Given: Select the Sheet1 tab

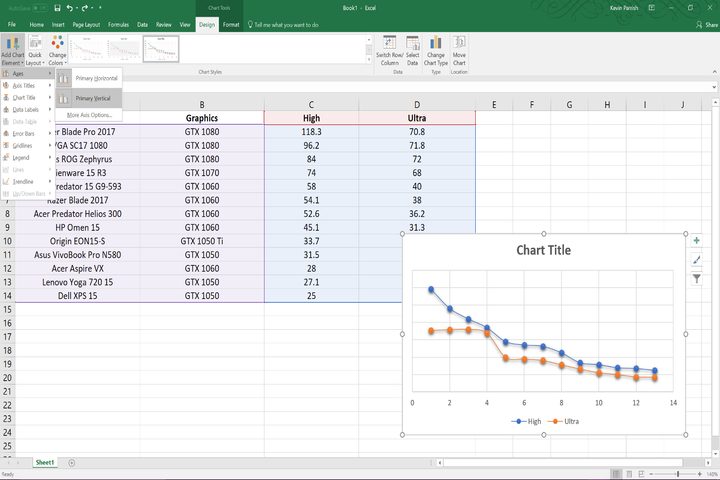Looking at the screenshot, I should pyautogui.click(x=45, y=462).
